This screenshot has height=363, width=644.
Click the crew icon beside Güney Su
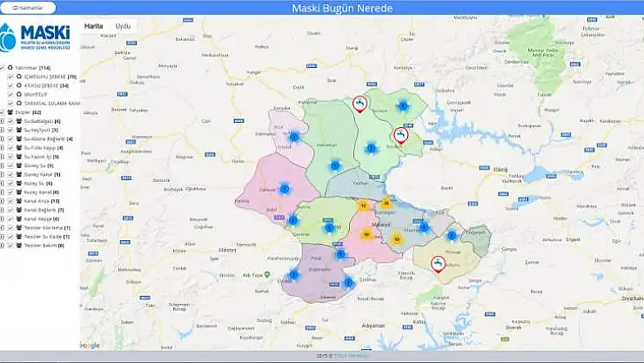(20, 165)
